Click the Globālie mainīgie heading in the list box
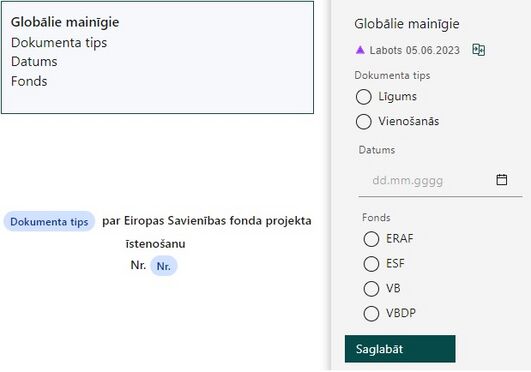This screenshot has width=531, height=372. click(x=65, y=22)
